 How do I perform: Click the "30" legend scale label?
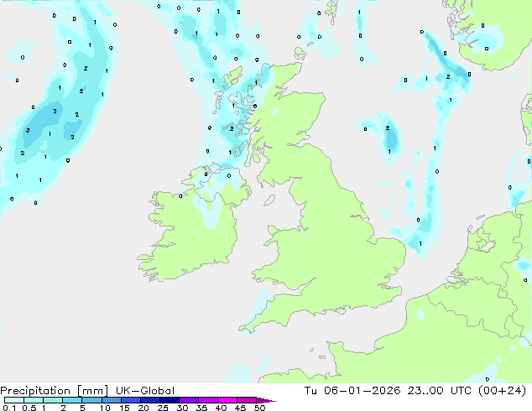(182, 408)
